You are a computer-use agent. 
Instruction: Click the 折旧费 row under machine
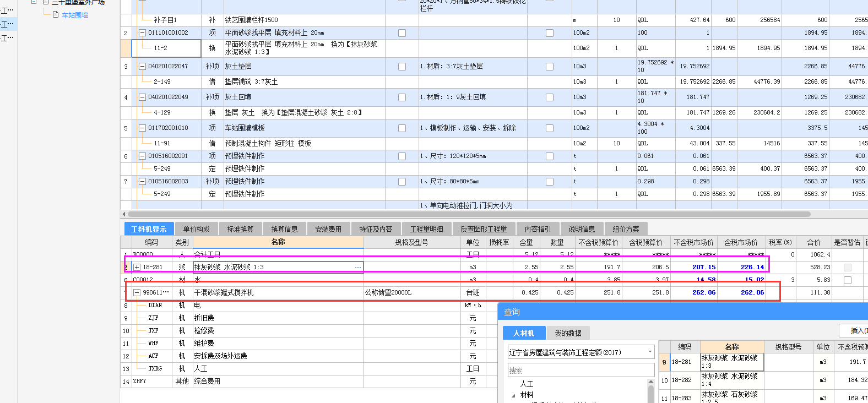tap(278, 318)
